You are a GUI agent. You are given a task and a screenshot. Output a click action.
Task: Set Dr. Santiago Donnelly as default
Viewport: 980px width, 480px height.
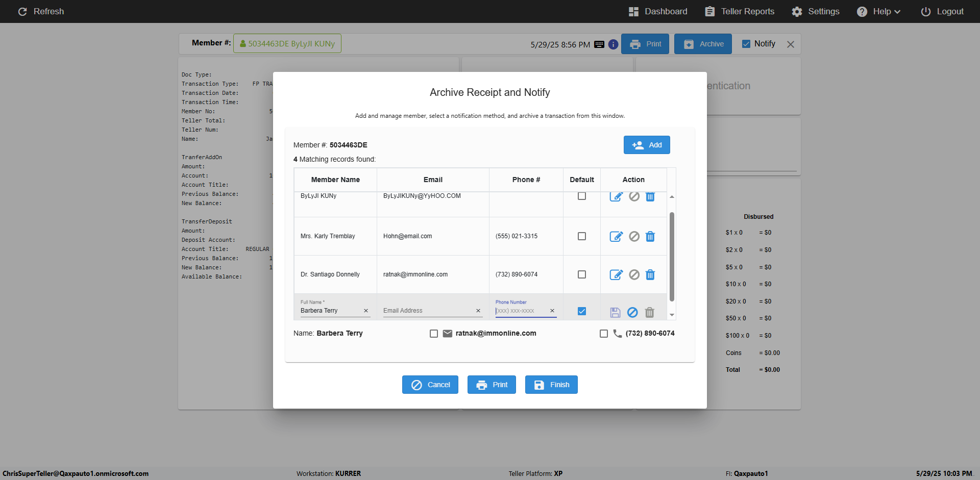[582, 274]
